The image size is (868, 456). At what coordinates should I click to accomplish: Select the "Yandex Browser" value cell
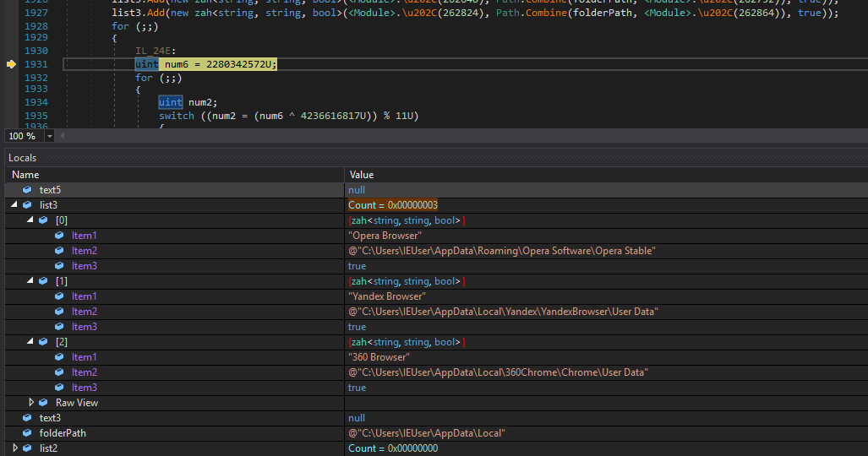click(387, 296)
